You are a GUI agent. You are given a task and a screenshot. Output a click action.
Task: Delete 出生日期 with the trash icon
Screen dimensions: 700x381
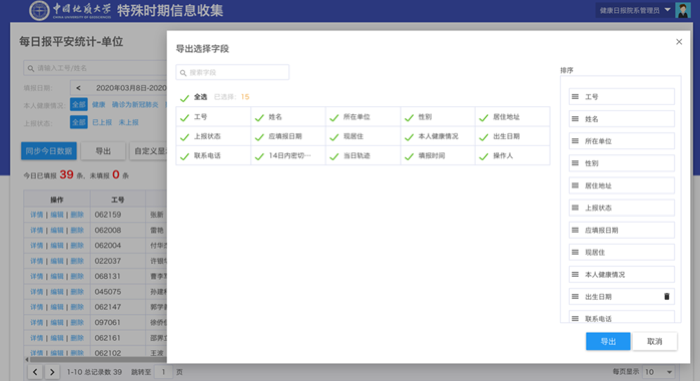pos(667,297)
